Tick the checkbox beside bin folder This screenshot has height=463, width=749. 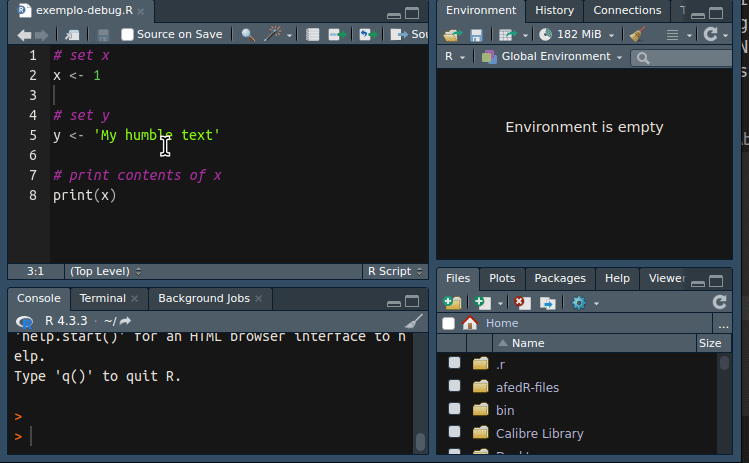point(455,410)
